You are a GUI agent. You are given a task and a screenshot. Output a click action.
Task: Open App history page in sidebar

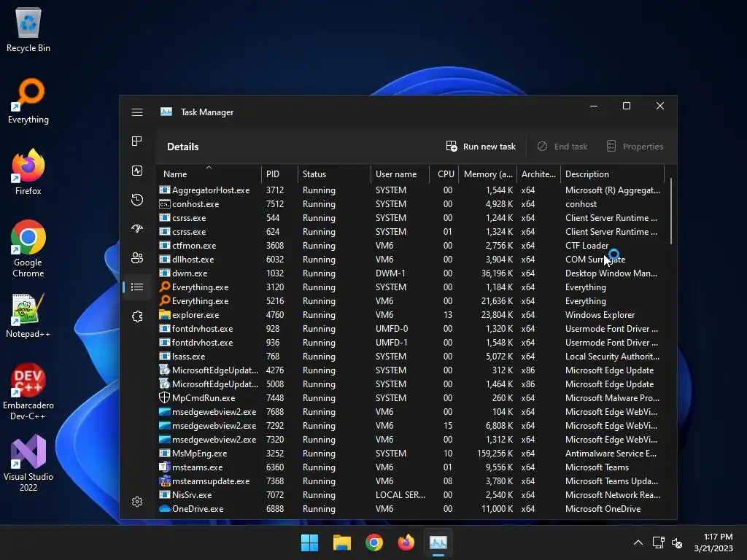pos(137,200)
